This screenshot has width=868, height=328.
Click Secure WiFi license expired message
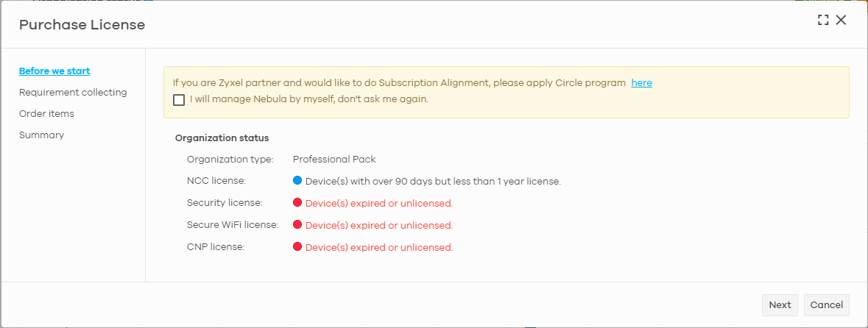379,226
